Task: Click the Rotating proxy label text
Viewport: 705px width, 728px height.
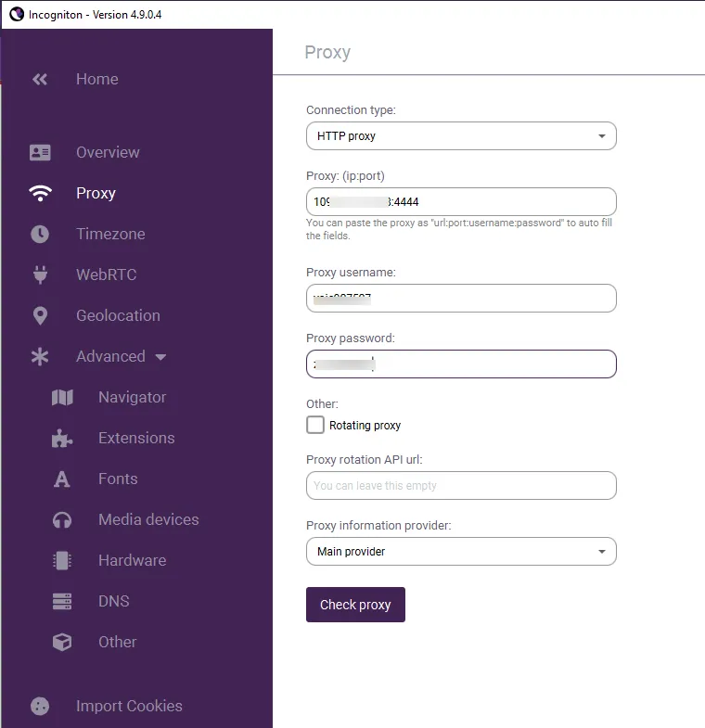Action: [x=365, y=426]
